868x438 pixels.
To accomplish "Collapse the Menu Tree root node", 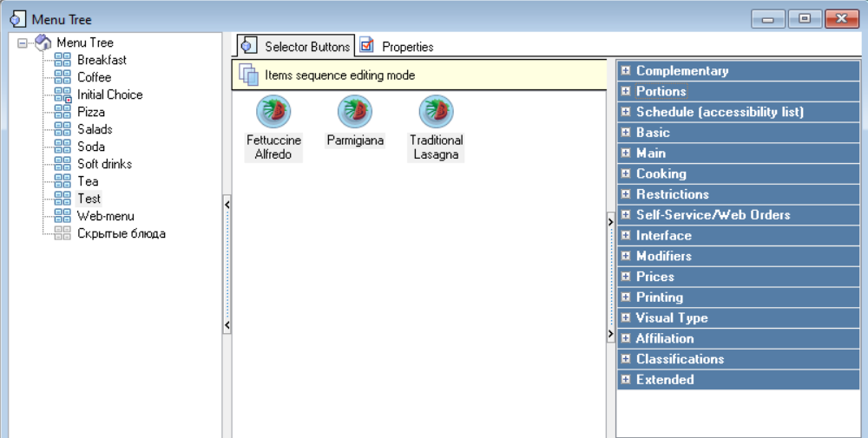I will point(23,42).
